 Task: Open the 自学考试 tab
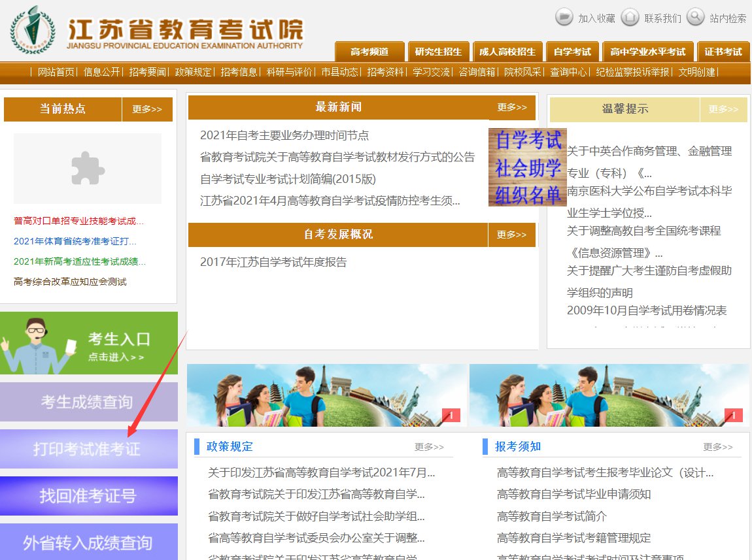click(572, 52)
